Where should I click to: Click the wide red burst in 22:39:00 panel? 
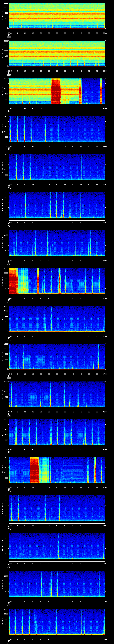[x=56, y=91]
